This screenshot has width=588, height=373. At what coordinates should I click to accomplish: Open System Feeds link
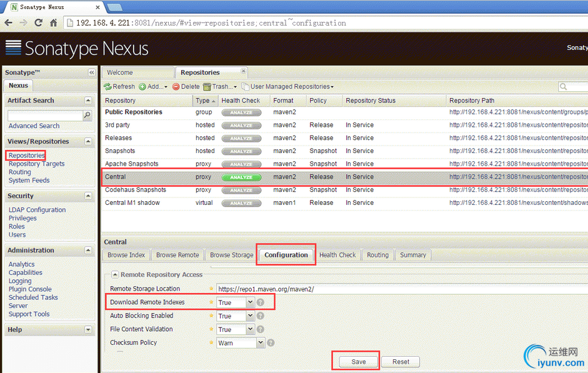[x=29, y=181]
